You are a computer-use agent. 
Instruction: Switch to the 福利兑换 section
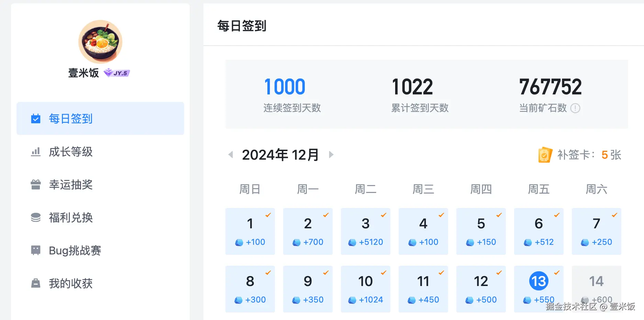pos(70,217)
